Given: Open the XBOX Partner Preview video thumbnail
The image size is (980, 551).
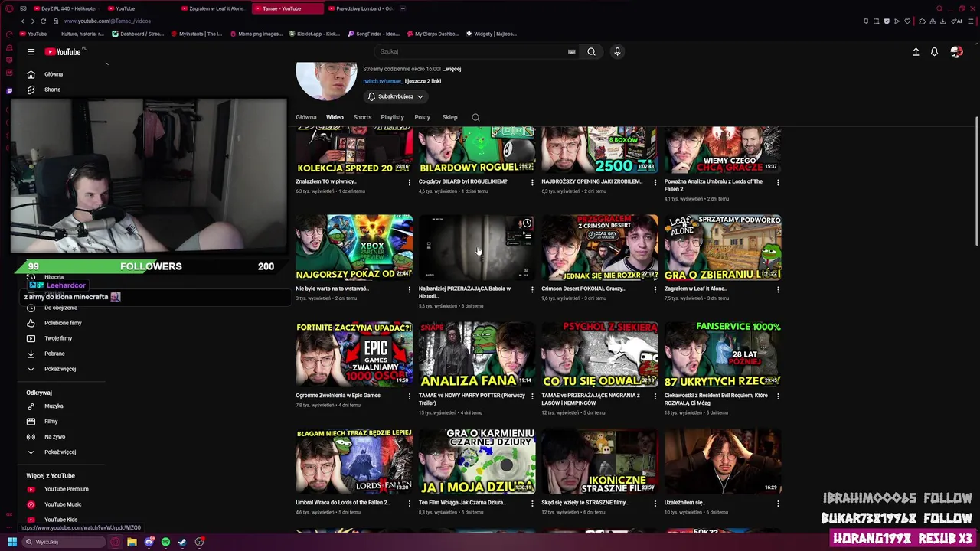Looking at the screenshot, I should (354, 247).
